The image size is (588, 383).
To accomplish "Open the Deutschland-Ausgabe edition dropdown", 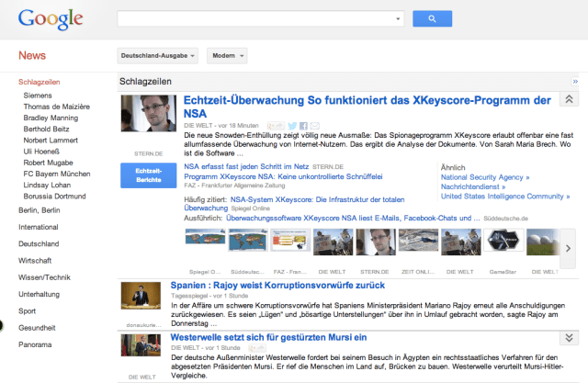I will (158, 55).
